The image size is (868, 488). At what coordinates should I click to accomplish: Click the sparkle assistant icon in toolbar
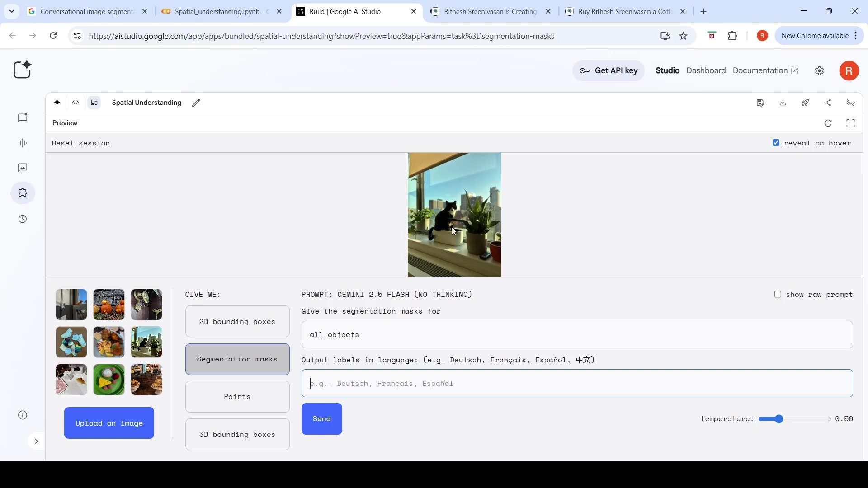click(57, 103)
